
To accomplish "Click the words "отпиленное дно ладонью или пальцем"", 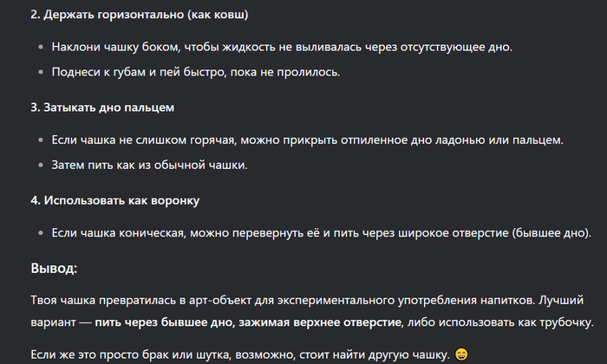I will (452, 140).
